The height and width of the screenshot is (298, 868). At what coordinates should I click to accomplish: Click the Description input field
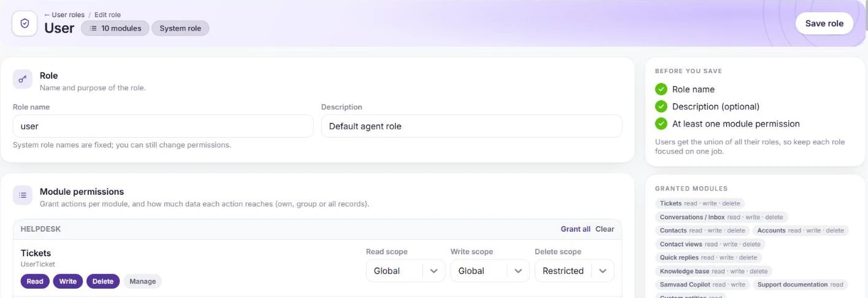point(471,126)
